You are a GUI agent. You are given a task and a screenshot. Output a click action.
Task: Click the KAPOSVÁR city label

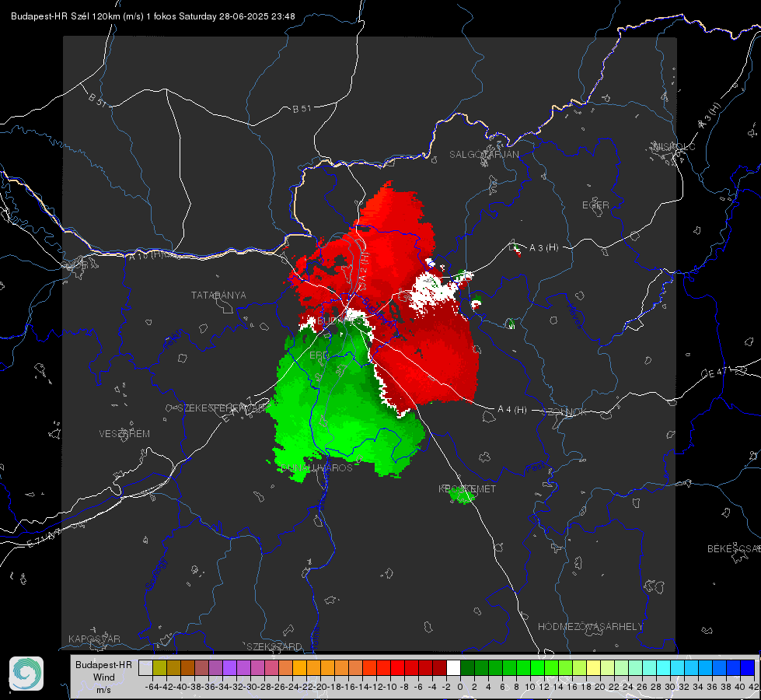[94, 639]
